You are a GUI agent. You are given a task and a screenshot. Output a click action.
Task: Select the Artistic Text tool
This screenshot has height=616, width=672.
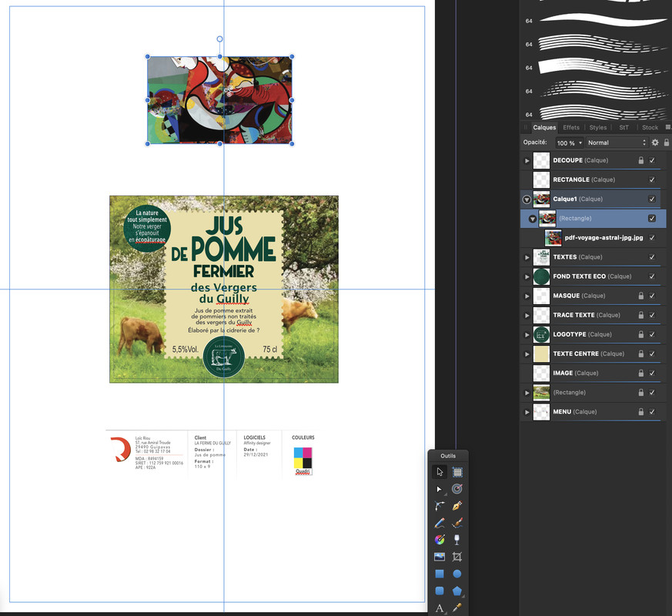pyautogui.click(x=440, y=608)
